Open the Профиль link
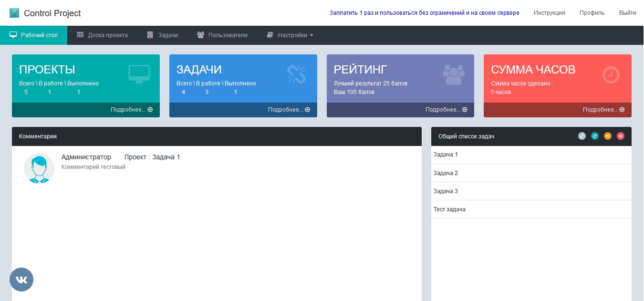The image size is (644, 301). click(x=592, y=13)
